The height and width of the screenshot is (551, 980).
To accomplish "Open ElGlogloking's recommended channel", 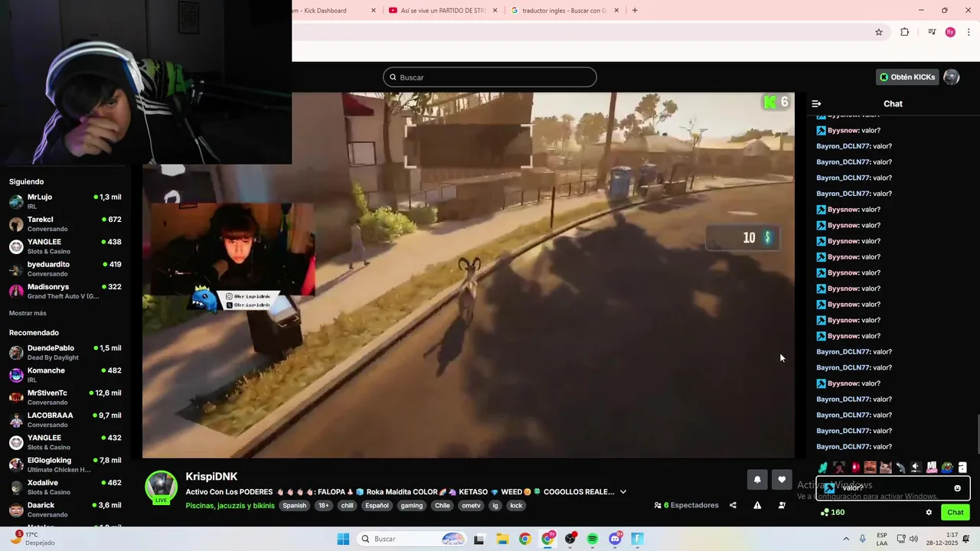I will click(65, 465).
